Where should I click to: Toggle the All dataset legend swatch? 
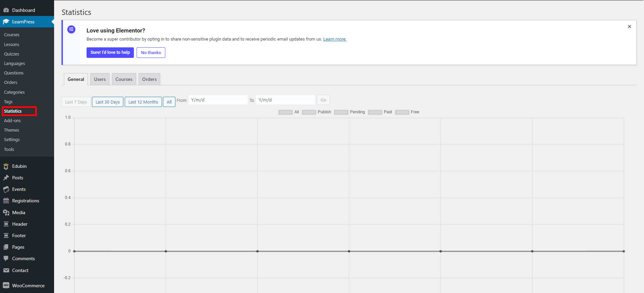[285, 112]
